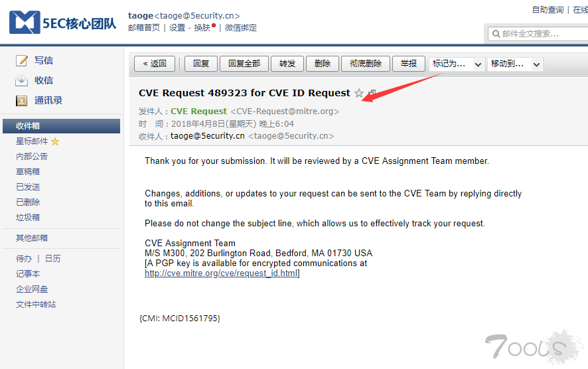
Task: Click the 返回 back button
Action: click(x=155, y=64)
